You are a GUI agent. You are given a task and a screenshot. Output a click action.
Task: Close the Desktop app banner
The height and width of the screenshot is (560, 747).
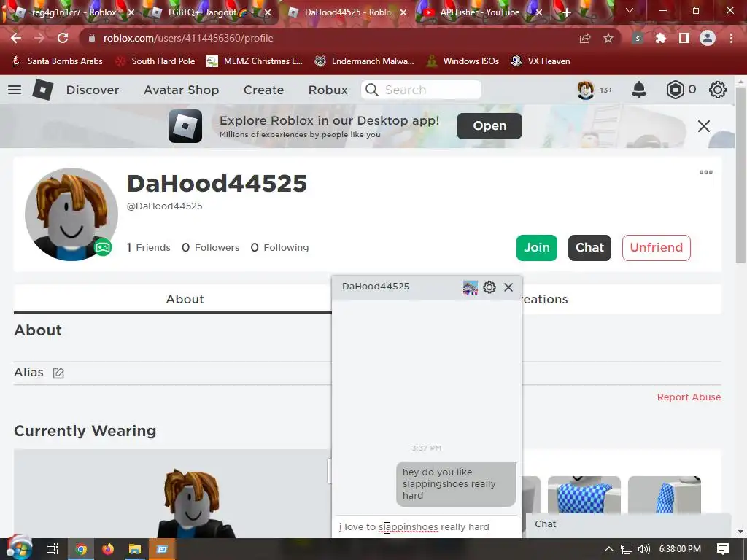pyautogui.click(x=704, y=126)
